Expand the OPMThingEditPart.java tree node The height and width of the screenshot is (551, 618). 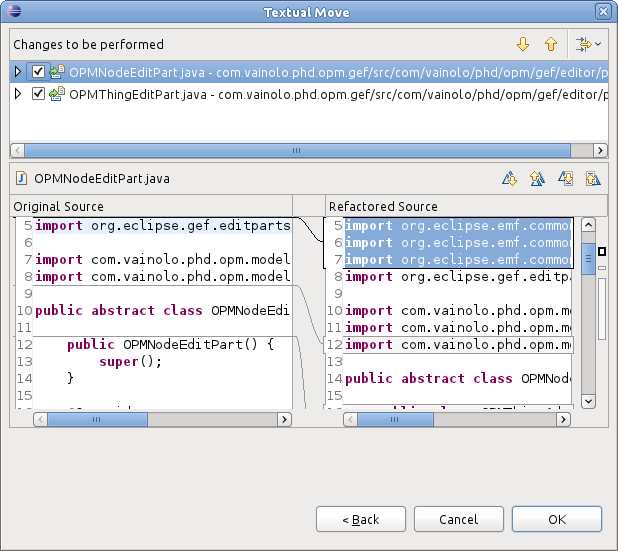18,94
